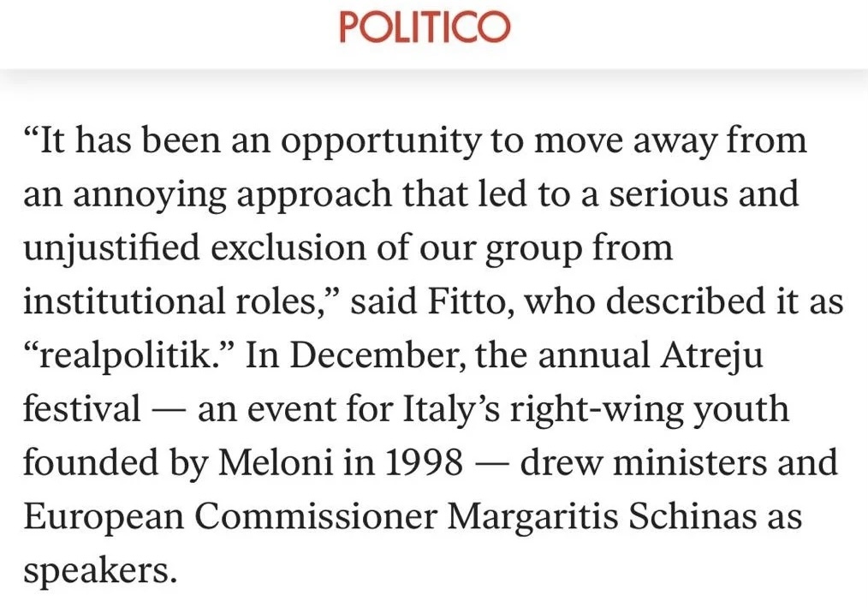The image size is (868, 607).
Task: Click the POLITICO logo in the header
Action: tap(425, 27)
